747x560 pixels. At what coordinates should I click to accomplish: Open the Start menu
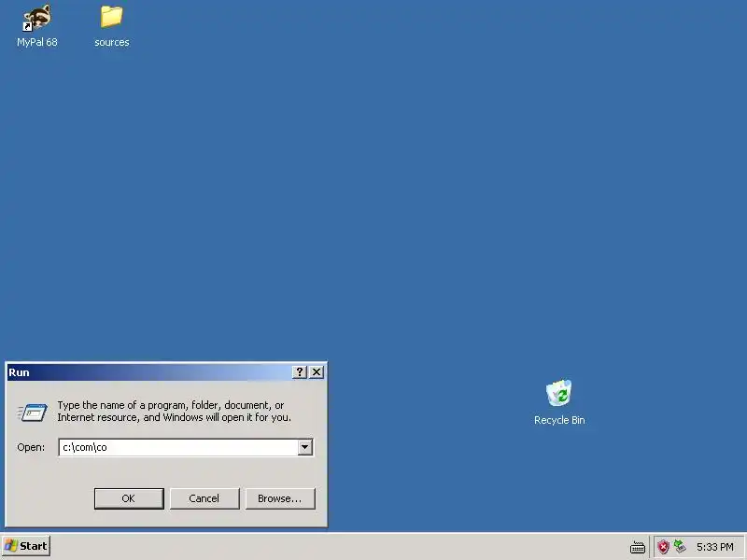(x=26, y=546)
